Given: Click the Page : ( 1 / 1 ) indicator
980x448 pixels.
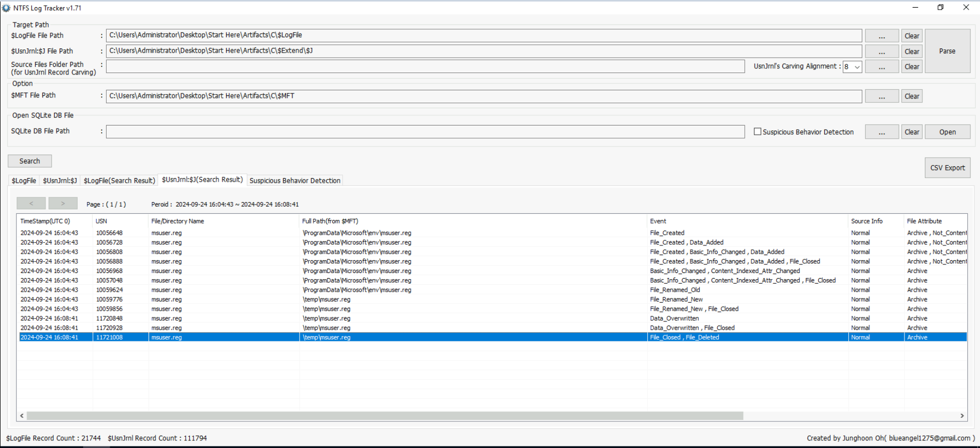Looking at the screenshot, I should [x=106, y=205].
